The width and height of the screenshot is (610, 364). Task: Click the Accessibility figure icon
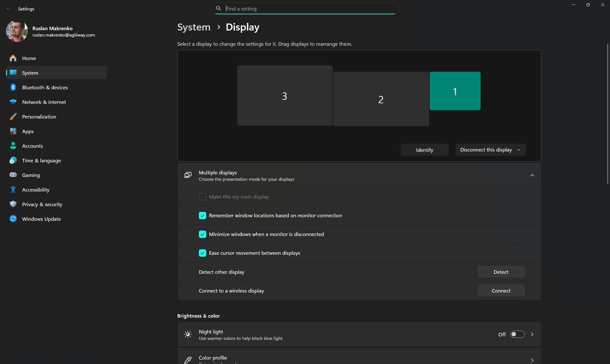(13, 190)
